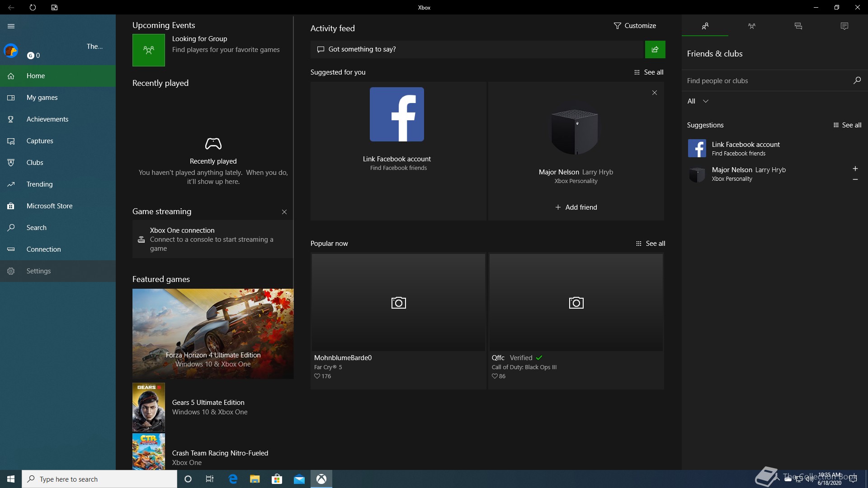
Task: Switch to Activity alerts tab icon
Action: 844,26
